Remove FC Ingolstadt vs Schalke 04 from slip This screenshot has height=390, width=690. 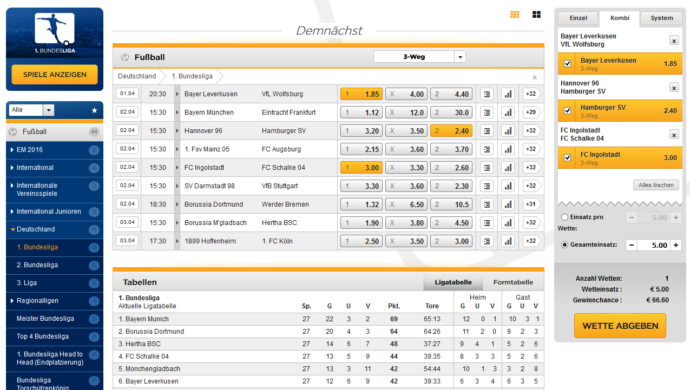pyautogui.click(x=674, y=135)
